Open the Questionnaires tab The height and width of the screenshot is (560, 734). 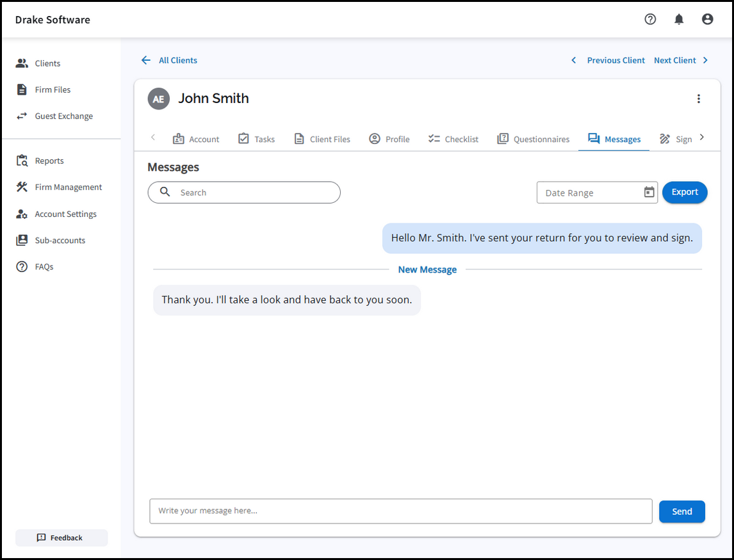click(534, 139)
